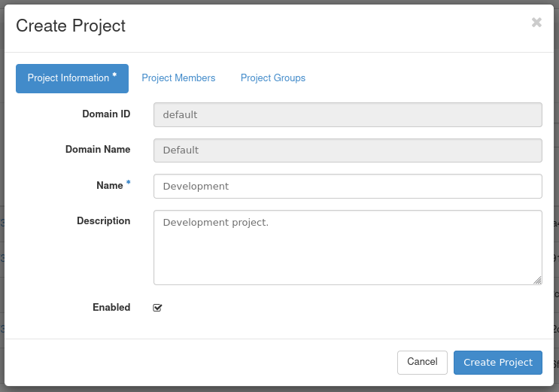Image resolution: width=559 pixels, height=392 pixels.
Task: Click inside the Description text area
Action: pyautogui.click(x=348, y=247)
